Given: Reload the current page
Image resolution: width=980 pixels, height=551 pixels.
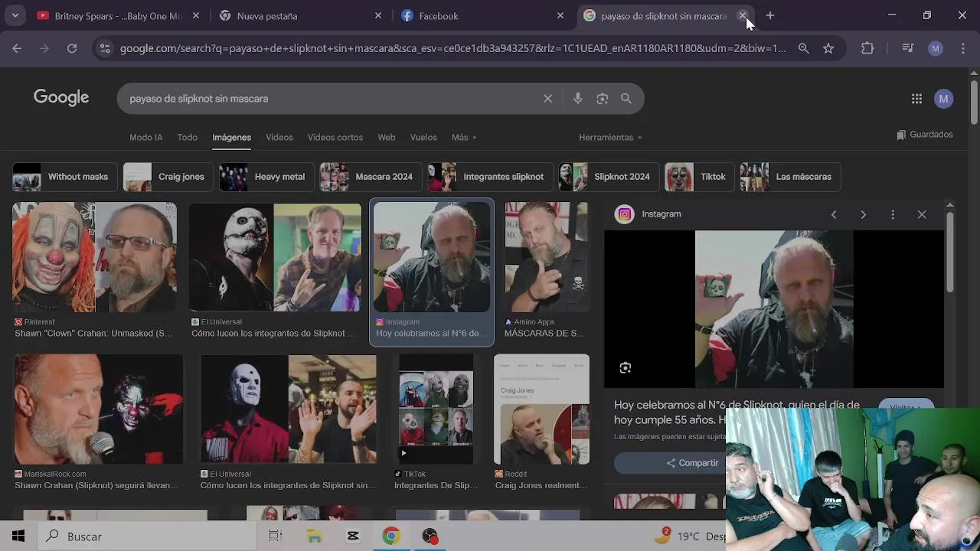Looking at the screenshot, I should tap(72, 48).
